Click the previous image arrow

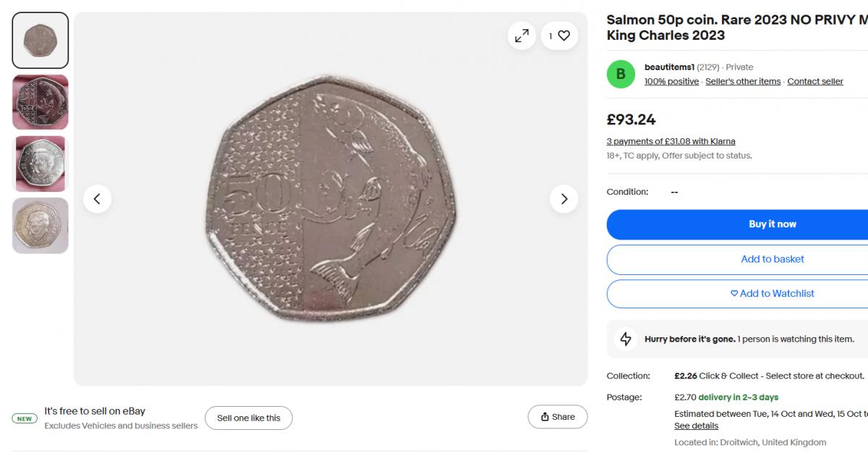point(98,198)
